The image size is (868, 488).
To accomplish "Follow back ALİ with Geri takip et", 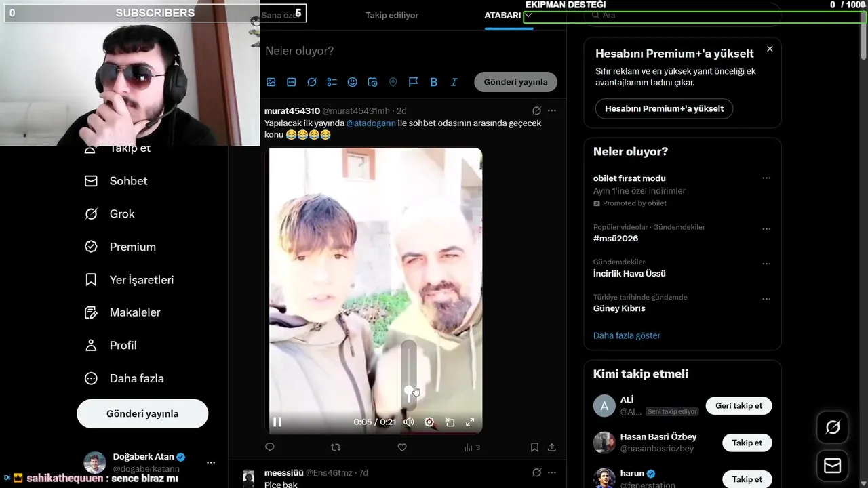I will (x=738, y=406).
